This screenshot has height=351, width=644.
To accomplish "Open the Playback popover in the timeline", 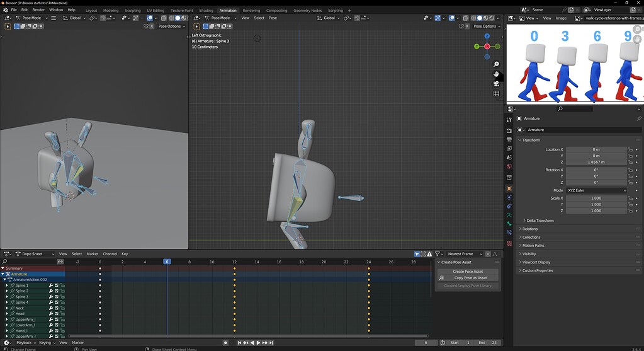I will coord(26,343).
